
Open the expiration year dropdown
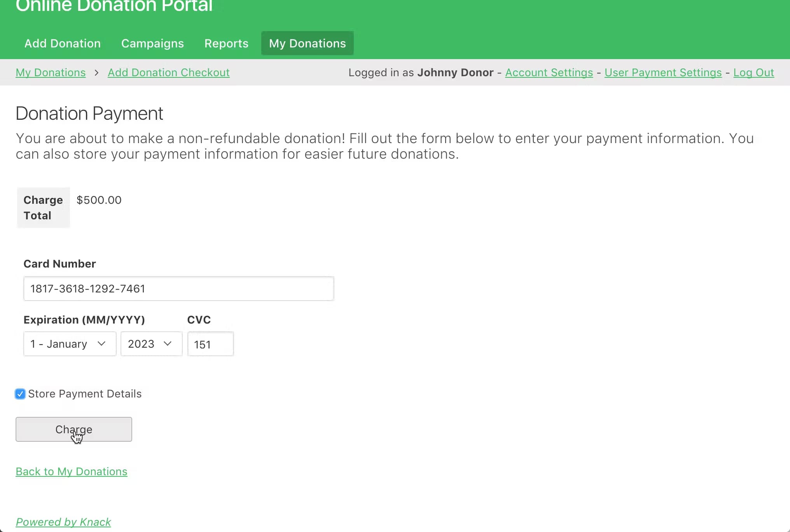151,344
